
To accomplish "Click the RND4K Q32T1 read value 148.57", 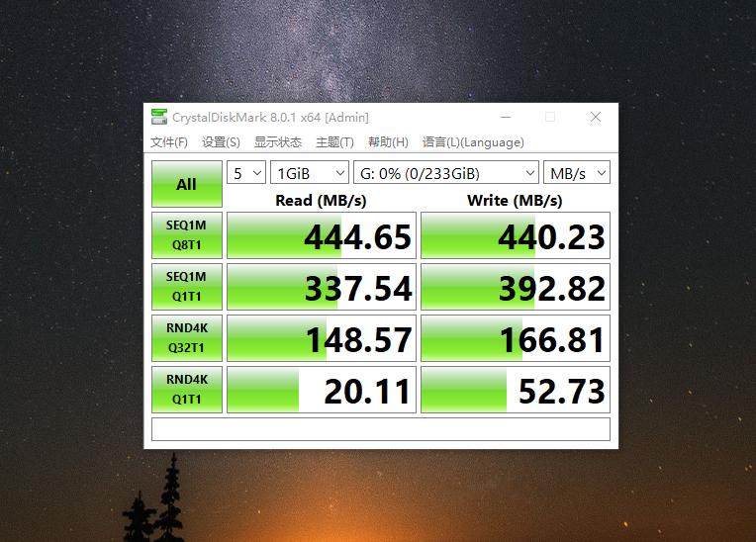I will point(322,338).
